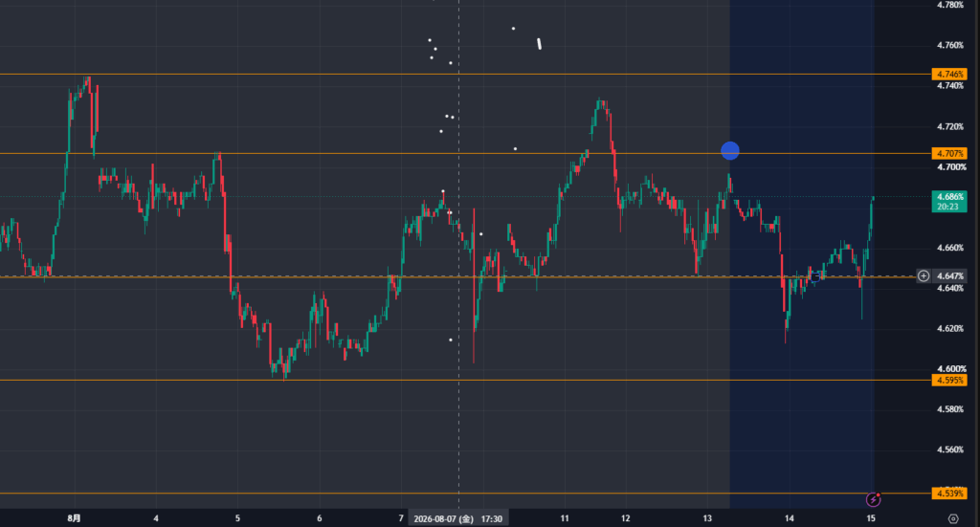Click the 4.707% orange price label
Viewport: 980px width, 527px height.
point(949,154)
